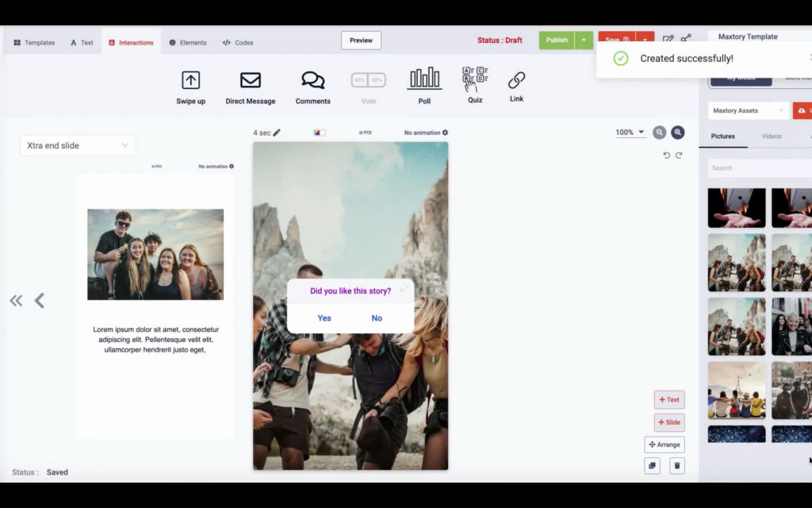Duplicate the current slide
The height and width of the screenshot is (508, 812).
pyautogui.click(x=652, y=465)
